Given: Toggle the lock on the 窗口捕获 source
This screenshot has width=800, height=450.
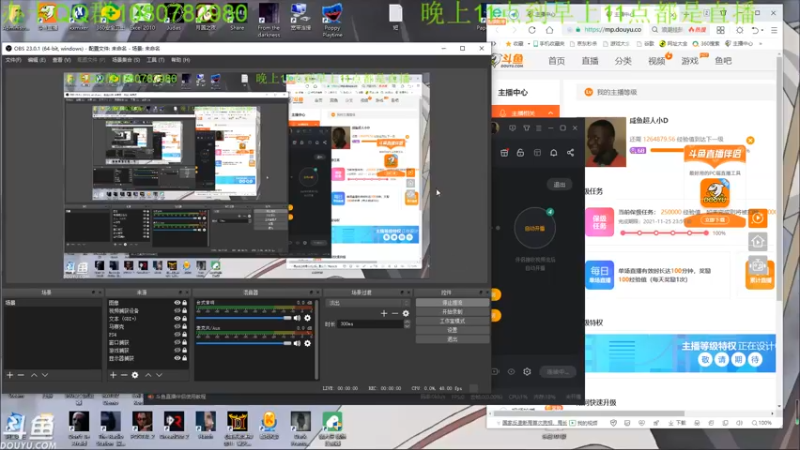Looking at the screenshot, I should tap(185, 342).
